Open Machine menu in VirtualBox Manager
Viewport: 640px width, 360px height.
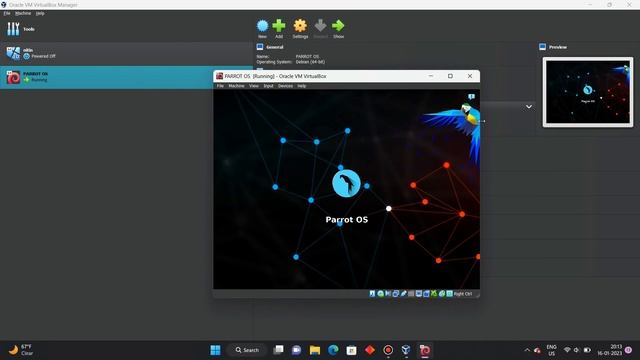(x=23, y=13)
